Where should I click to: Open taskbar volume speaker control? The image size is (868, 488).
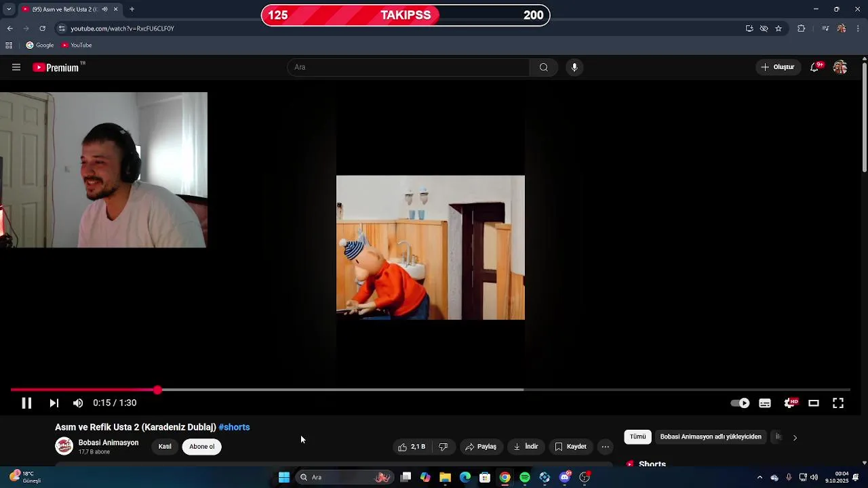[x=814, y=477]
